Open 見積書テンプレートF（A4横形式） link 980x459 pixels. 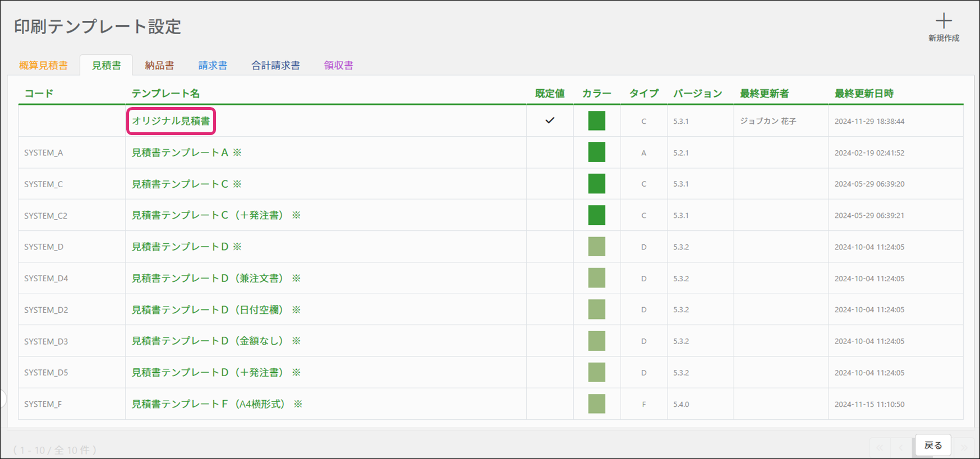209,404
